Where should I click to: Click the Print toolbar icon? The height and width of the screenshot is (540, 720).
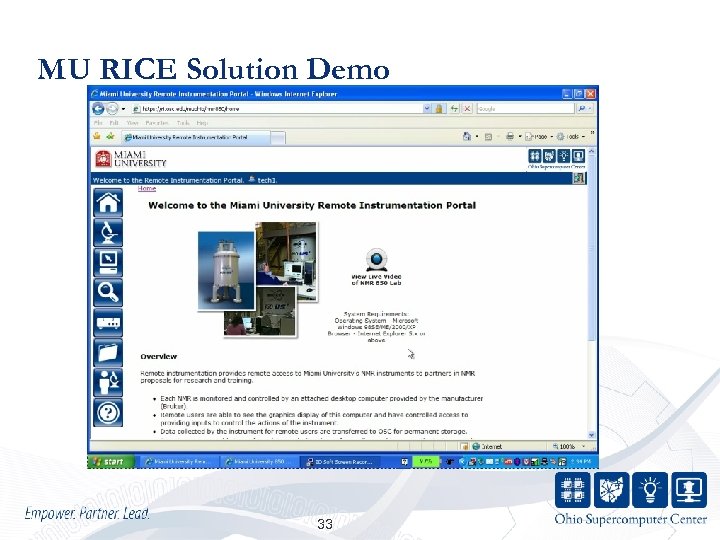509,136
